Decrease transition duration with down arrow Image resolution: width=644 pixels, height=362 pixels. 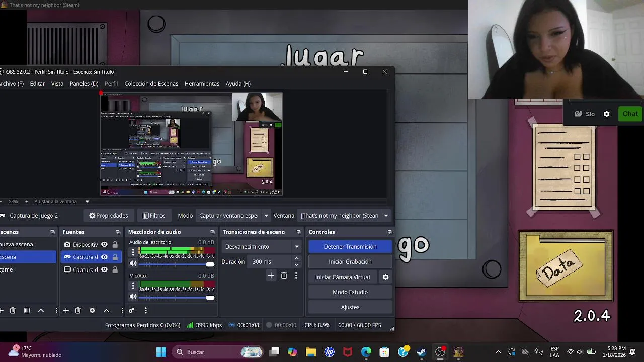[297, 265]
